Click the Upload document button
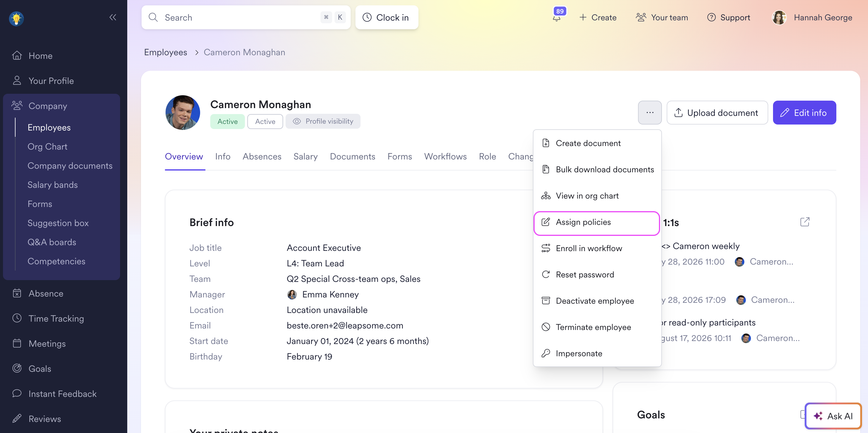Viewport: 868px width, 433px height. pyautogui.click(x=717, y=113)
